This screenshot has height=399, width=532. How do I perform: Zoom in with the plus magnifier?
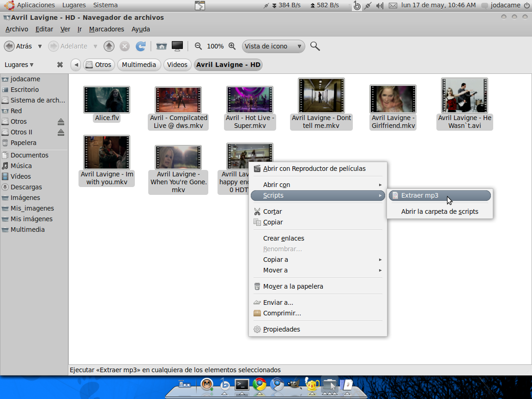[x=232, y=46]
